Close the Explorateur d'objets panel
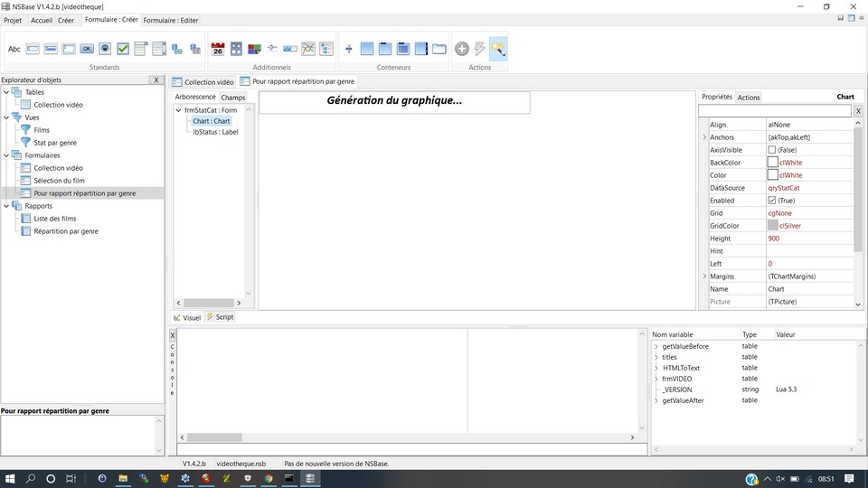Viewport: 868px width, 488px height. pyautogui.click(x=156, y=80)
